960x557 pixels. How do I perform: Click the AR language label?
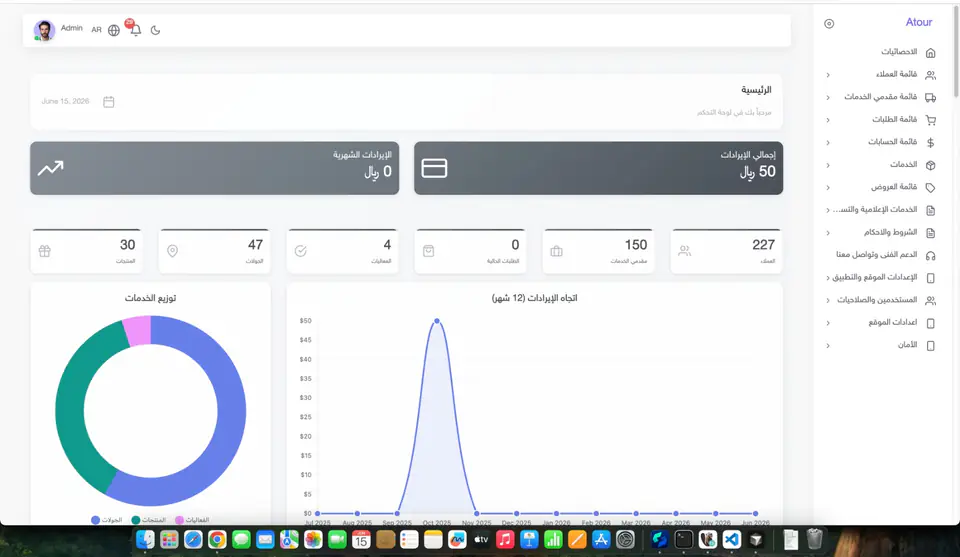tap(96, 30)
